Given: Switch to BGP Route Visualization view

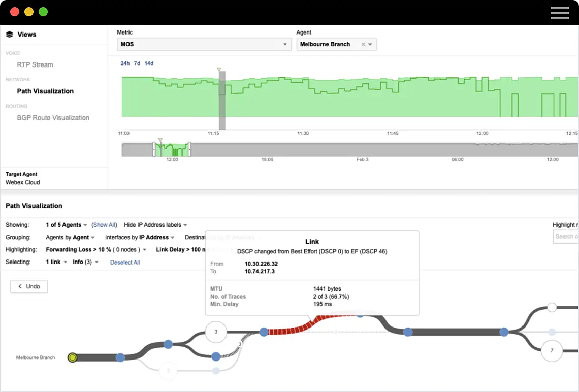Looking at the screenshot, I should 53,118.
